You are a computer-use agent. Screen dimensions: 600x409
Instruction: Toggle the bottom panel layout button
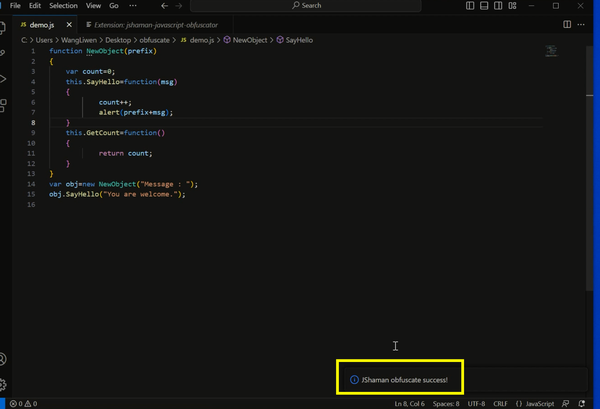484,5
